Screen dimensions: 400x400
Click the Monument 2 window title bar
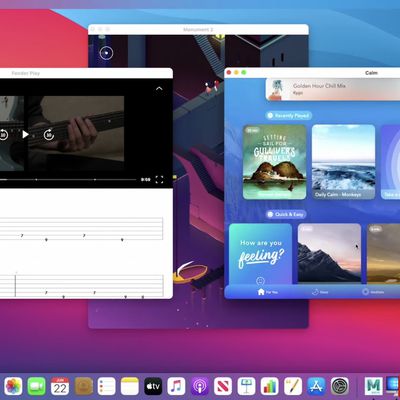198,29
